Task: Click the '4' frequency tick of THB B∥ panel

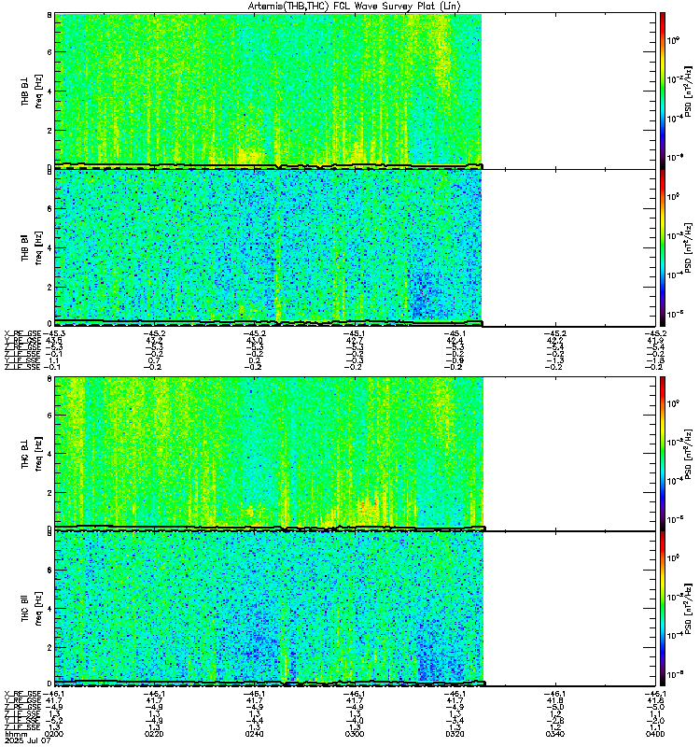Action: tap(49, 247)
